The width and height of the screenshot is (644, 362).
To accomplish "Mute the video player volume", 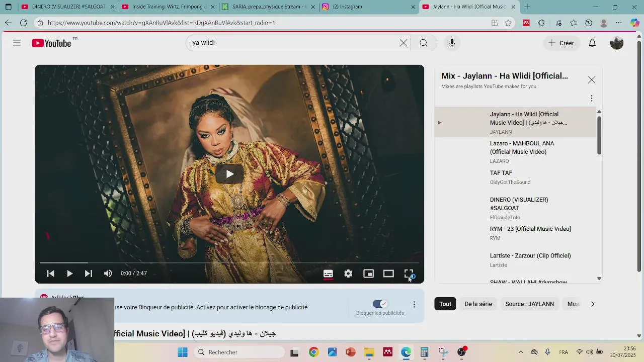I will pos(108,274).
